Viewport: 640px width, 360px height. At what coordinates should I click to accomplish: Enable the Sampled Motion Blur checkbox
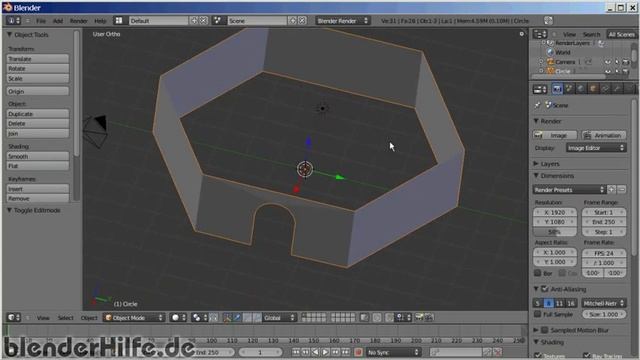[x=544, y=330]
